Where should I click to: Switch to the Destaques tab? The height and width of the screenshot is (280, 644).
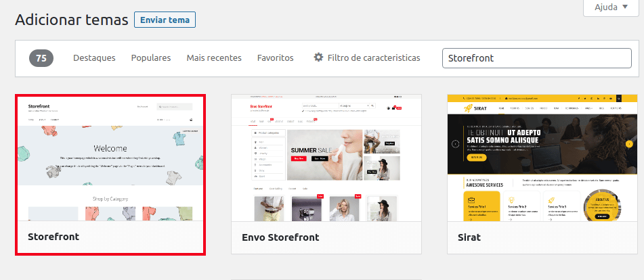pyautogui.click(x=94, y=57)
